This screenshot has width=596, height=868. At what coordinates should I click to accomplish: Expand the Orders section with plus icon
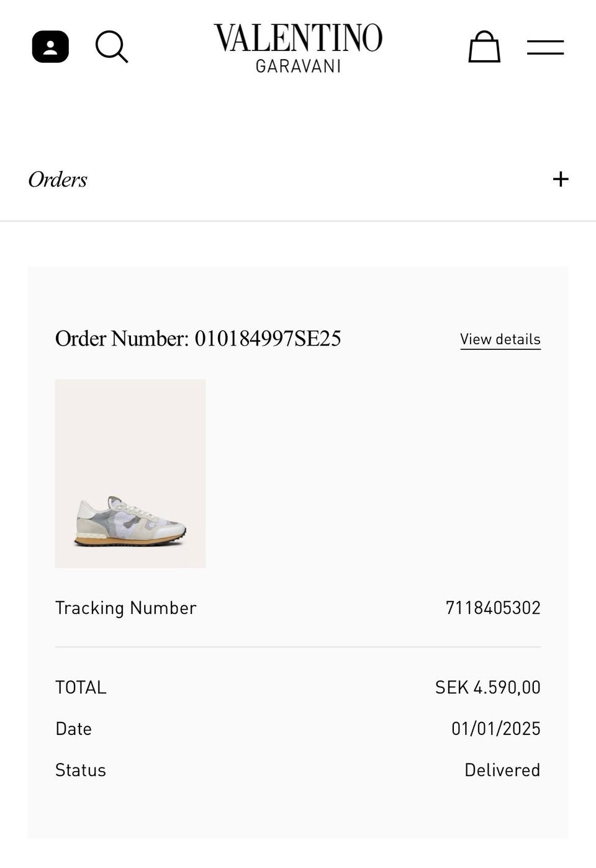(x=561, y=179)
